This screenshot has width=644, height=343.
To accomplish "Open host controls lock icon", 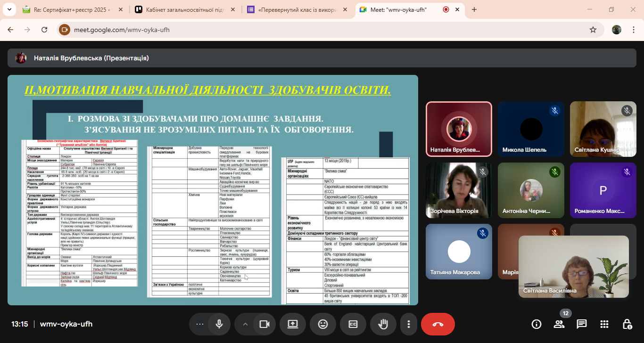I will pyautogui.click(x=627, y=324).
